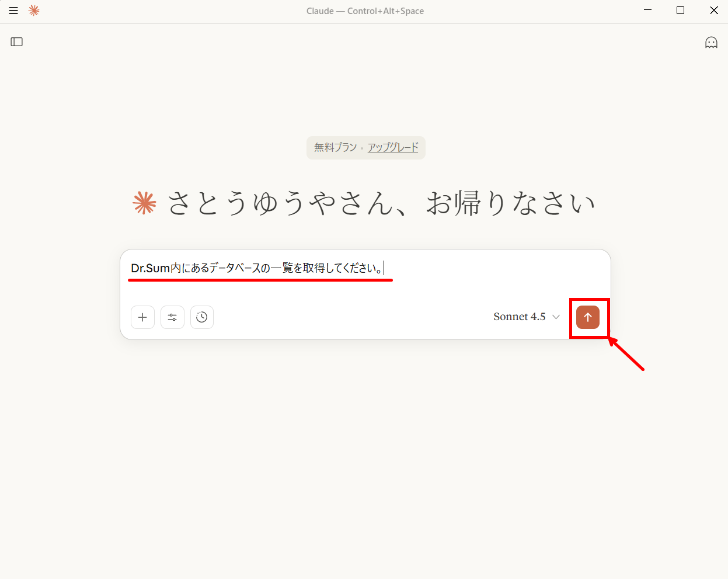Toggle the sidebar panel open
Screen dimensions: 728x579
pyautogui.click(x=17, y=42)
